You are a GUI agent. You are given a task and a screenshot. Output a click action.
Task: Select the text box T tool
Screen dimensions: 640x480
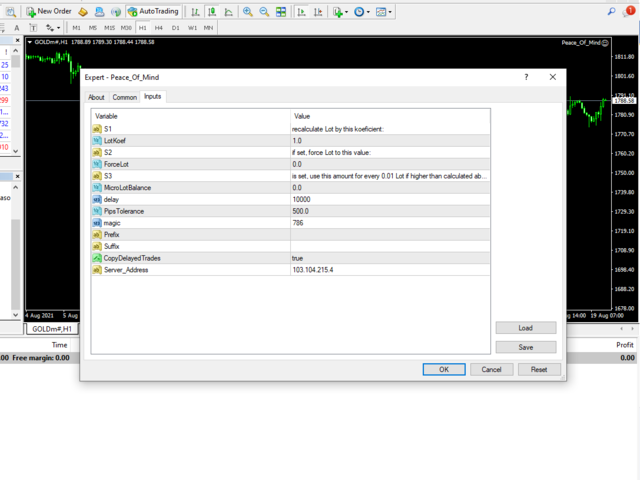tap(33, 28)
